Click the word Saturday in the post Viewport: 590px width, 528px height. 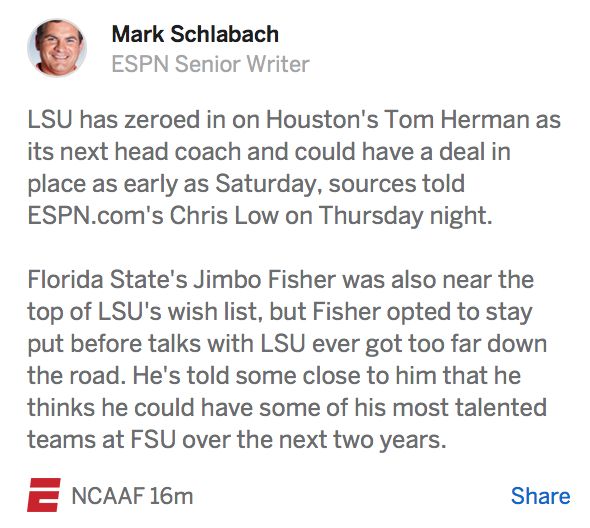[x=266, y=184]
